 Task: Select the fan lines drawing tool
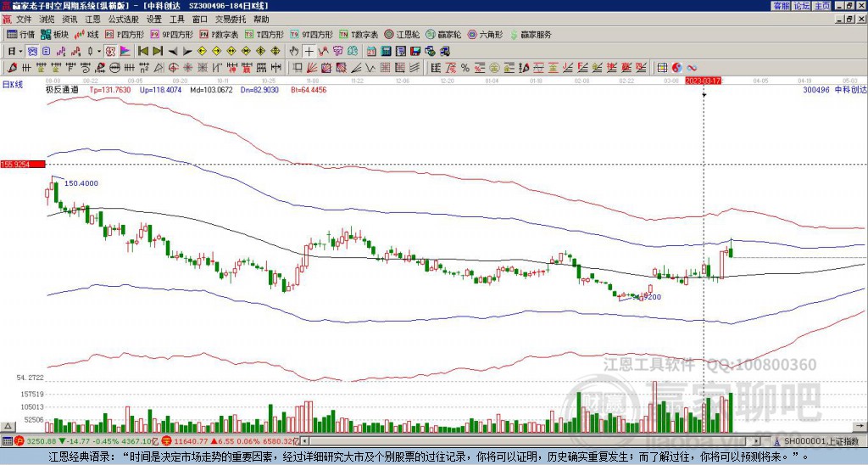point(312,68)
